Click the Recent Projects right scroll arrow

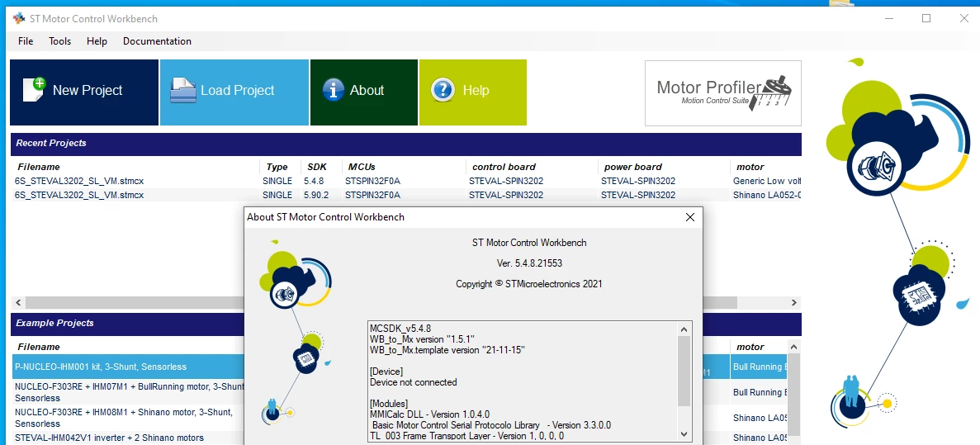click(793, 302)
